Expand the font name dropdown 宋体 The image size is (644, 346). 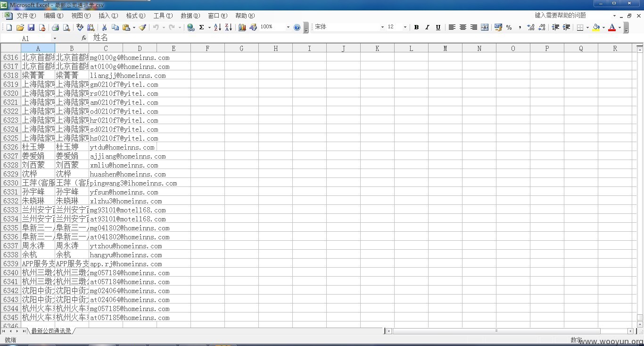(382, 27)
